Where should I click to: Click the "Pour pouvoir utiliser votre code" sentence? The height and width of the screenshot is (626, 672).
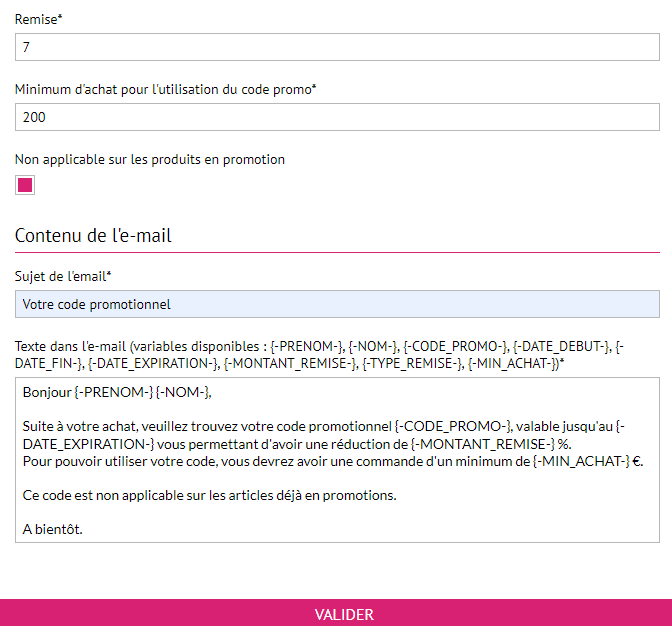click(x=150, y=461)
